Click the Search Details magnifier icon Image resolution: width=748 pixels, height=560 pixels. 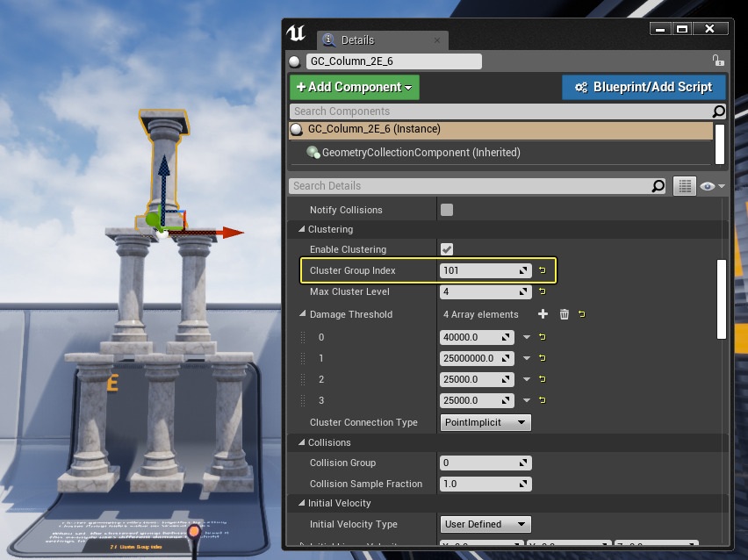click(658, 186)
